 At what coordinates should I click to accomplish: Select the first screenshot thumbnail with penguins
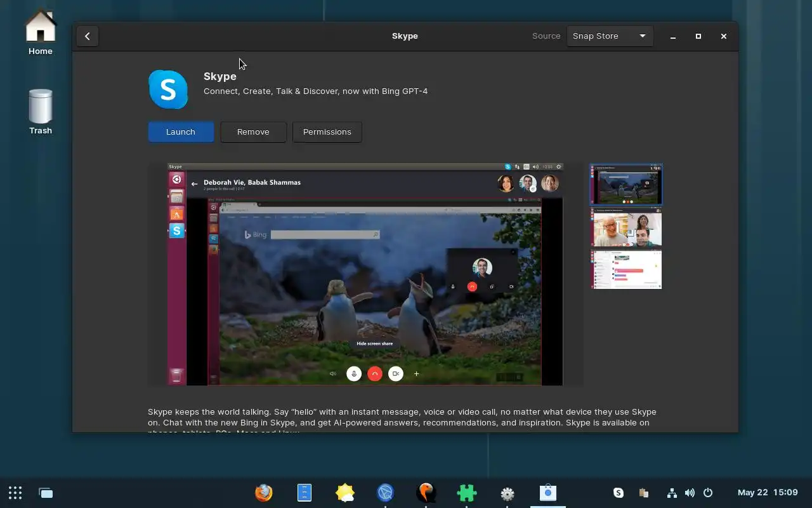626,185
